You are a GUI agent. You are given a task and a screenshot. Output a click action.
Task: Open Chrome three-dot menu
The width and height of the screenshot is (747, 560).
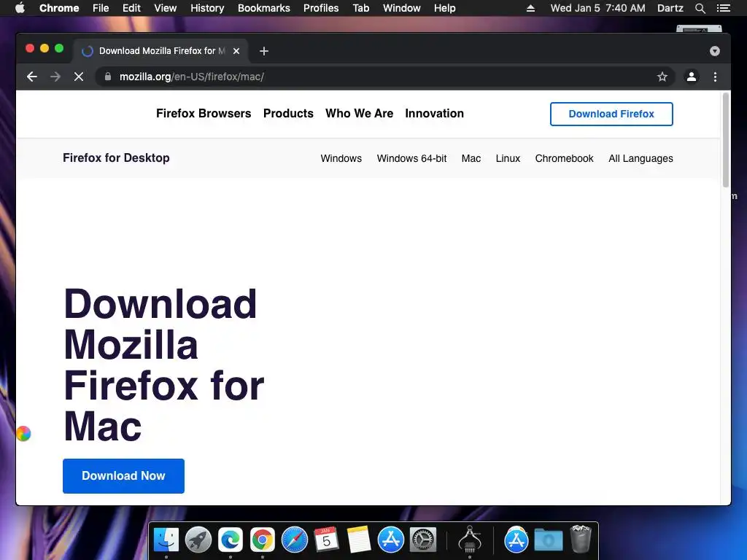[715, 77]
